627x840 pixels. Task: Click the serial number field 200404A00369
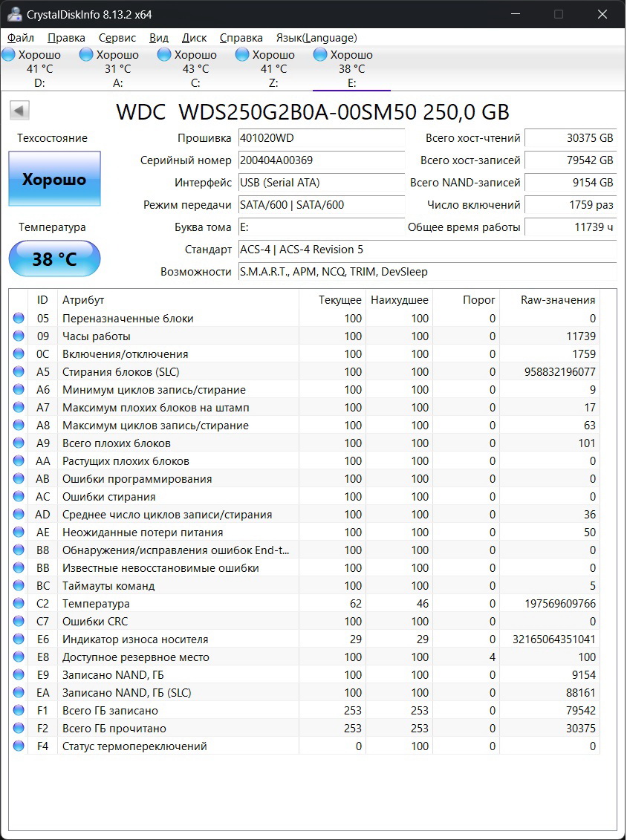point(322,160)
